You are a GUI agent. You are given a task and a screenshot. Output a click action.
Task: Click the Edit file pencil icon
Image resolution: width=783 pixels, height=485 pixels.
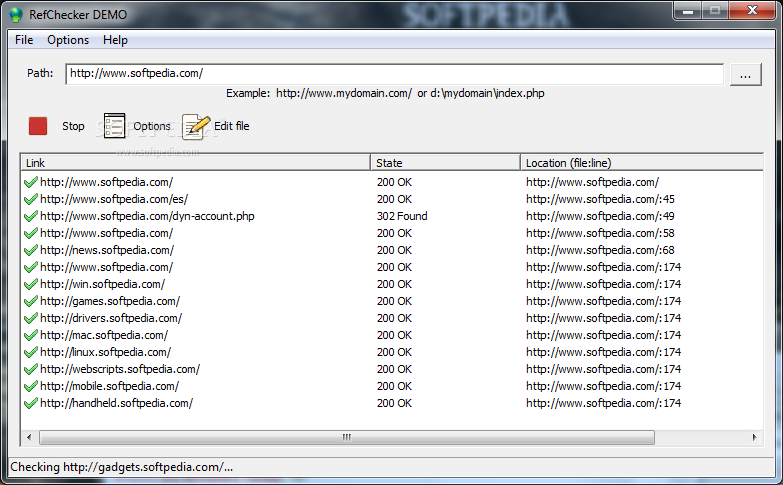(x=196, y=126)
